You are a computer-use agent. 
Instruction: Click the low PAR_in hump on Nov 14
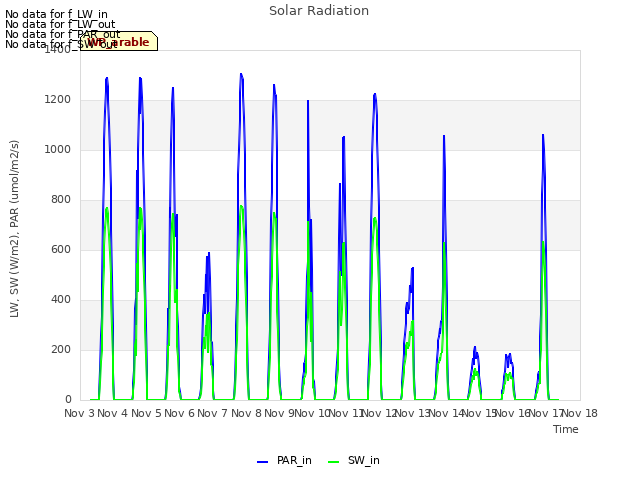tap(475, 348)
